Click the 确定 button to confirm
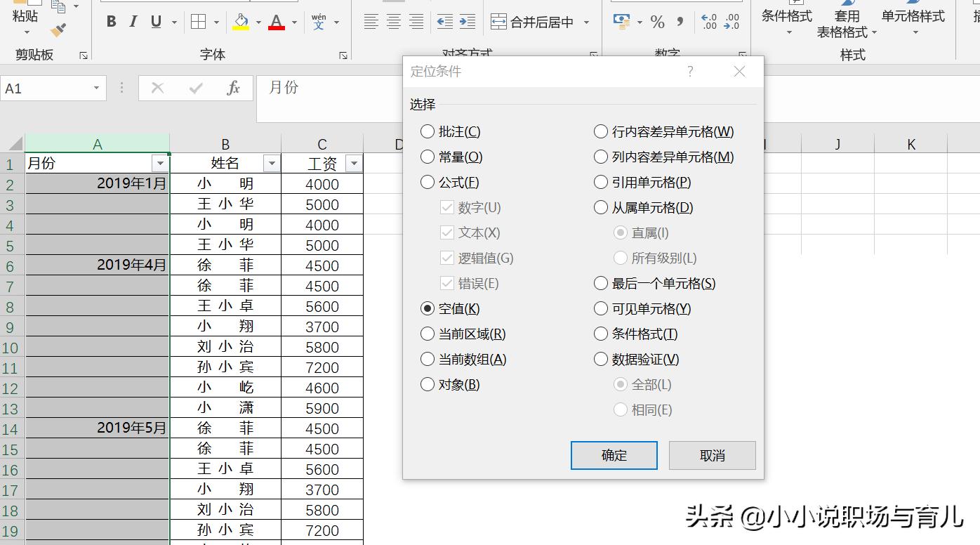The width and height of the screenshot is (980, 545). (x=614, y=455)
